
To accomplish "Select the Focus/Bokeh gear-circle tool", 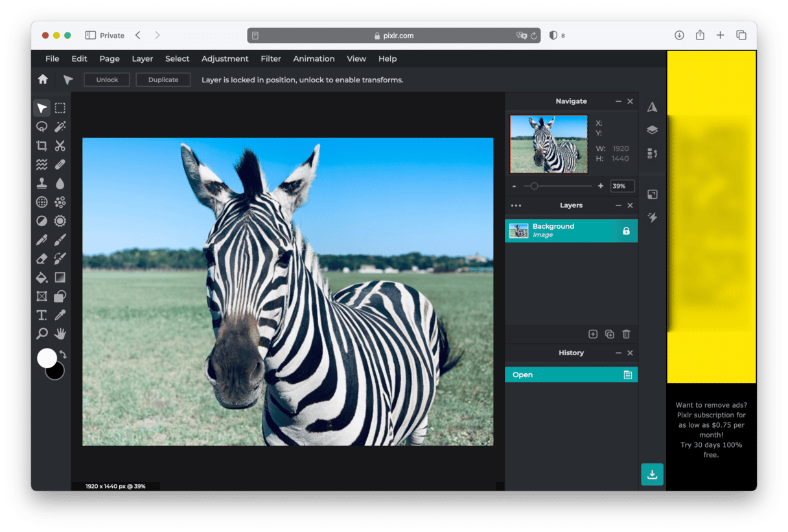I will 60,221.
